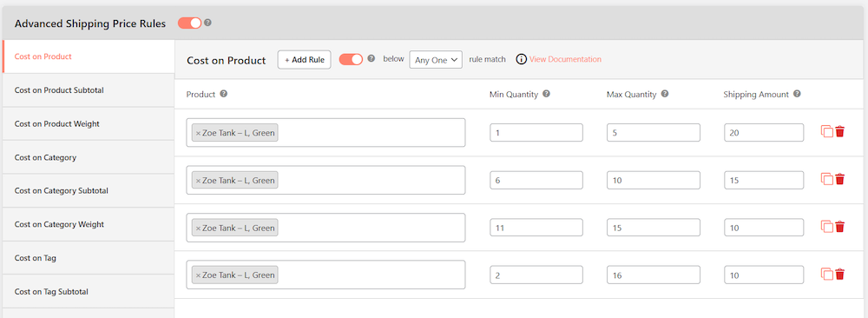The width and height of the screenshot is (868, 318).
Task: Open the Cost on Product Weight tab
Action: click(x=89, y=124)
